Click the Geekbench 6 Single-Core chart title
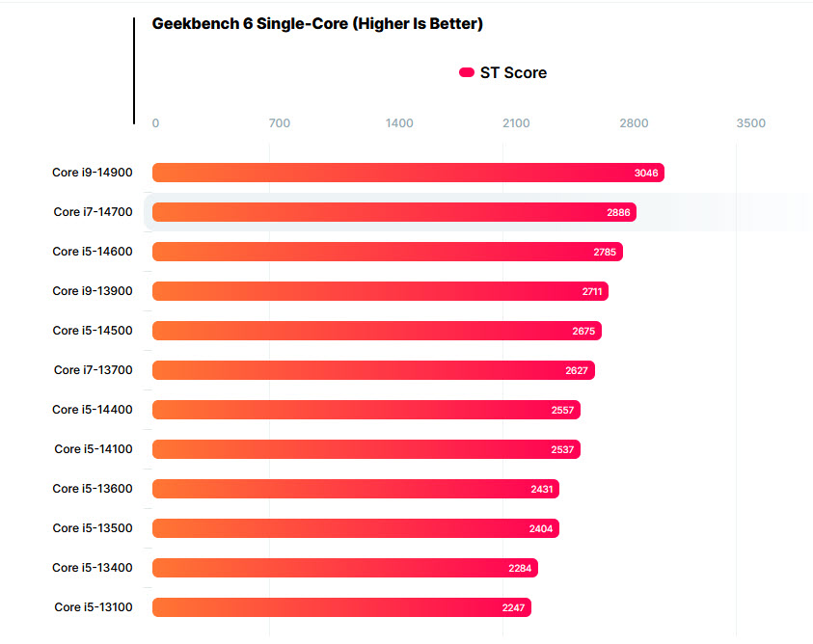813x644 pixels. (317, 24)
